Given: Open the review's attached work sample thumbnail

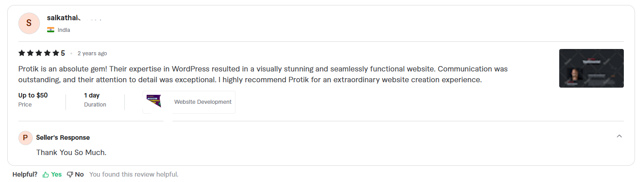Looking at the screenshot, I should [591, 68].
